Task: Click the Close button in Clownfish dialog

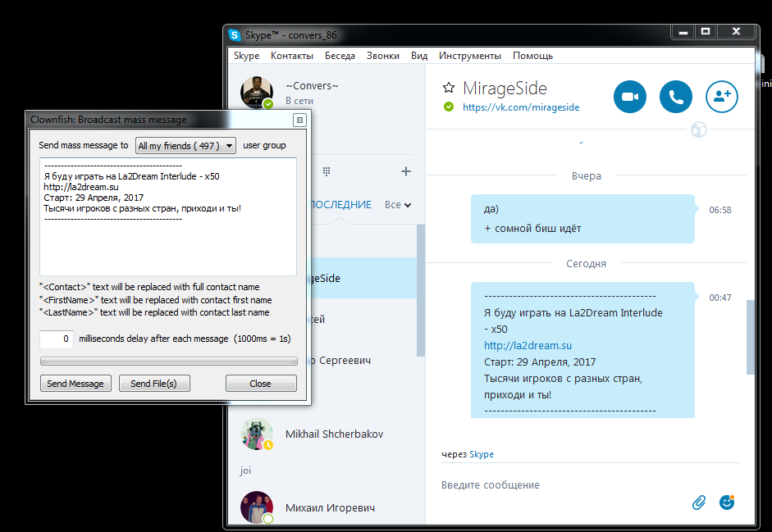Action: [260, 384]
